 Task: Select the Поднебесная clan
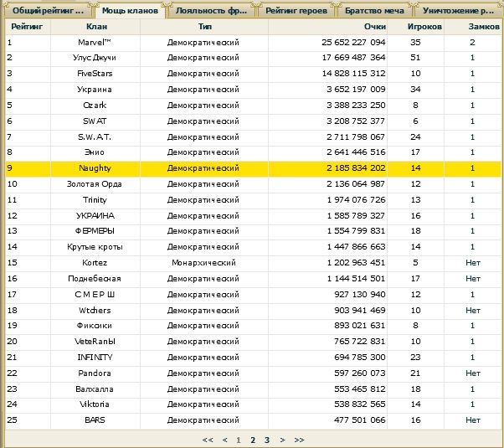(x=95, y=279)
